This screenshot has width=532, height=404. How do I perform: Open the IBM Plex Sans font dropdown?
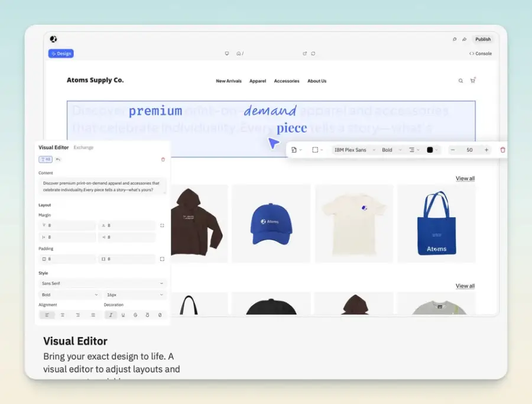pyautogui.click(x=355, y=150)
